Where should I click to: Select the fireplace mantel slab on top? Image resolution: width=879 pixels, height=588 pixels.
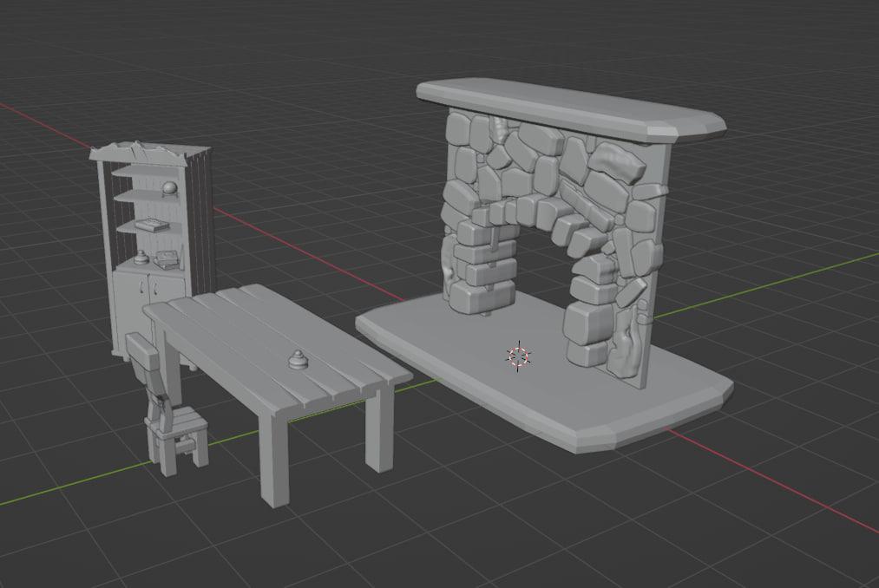(x=571, y=109)
